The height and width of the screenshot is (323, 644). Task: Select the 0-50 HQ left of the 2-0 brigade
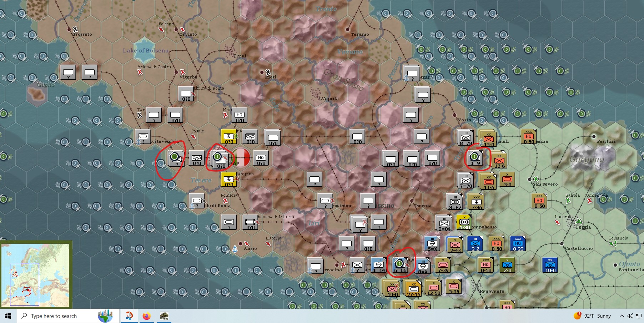click(x=486, y=265)
